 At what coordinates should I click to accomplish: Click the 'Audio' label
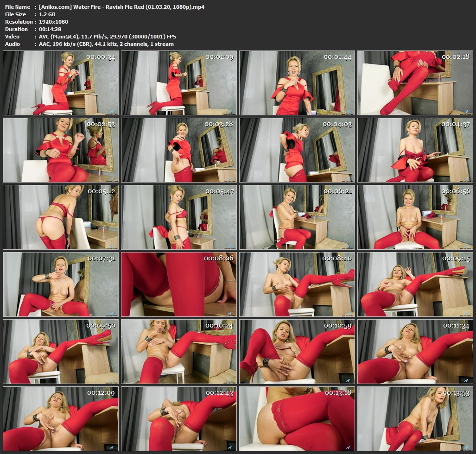tap(13, 44)
